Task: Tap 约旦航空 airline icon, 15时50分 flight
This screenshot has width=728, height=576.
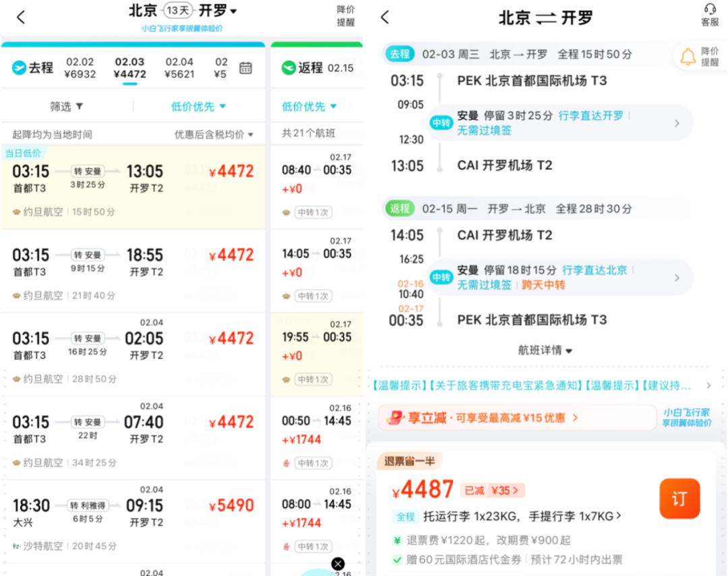Action: click(16, 212)
